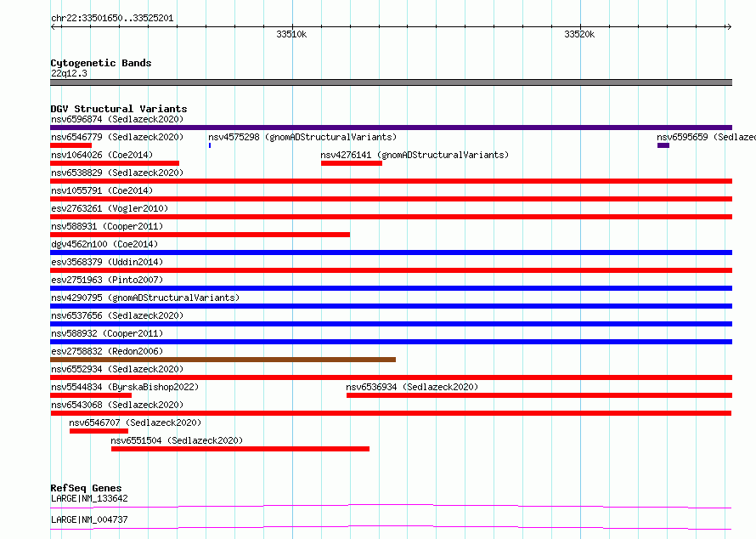Screen dimensions: 756x539
Task: Click esv2758832 (Redon2006) label
Action: tap(107, 351)
